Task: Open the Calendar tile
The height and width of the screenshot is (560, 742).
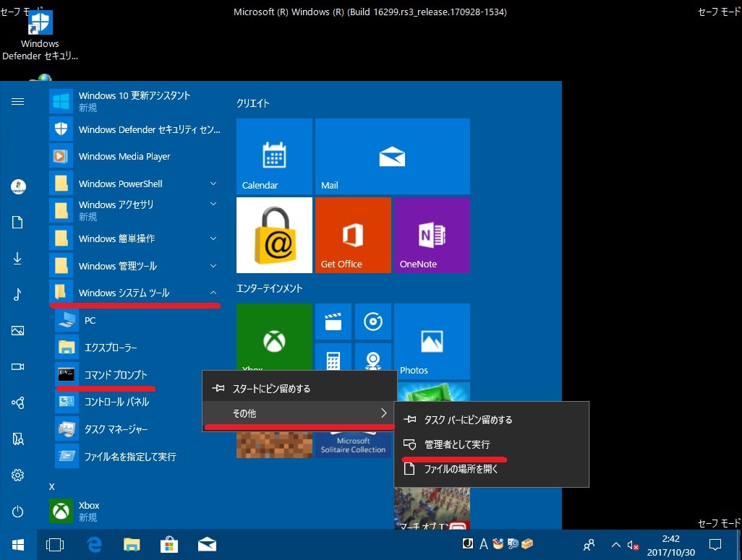Action: [275, 157]
